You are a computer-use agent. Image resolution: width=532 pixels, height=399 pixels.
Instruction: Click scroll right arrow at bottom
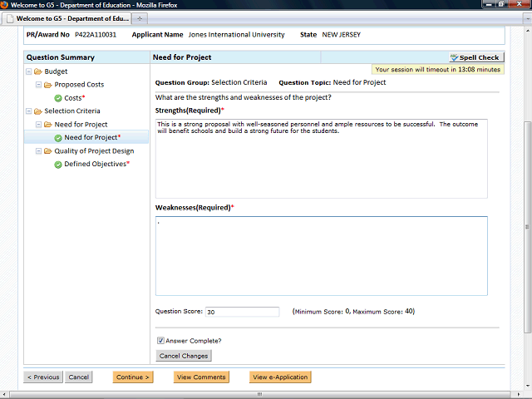[518, 394]
